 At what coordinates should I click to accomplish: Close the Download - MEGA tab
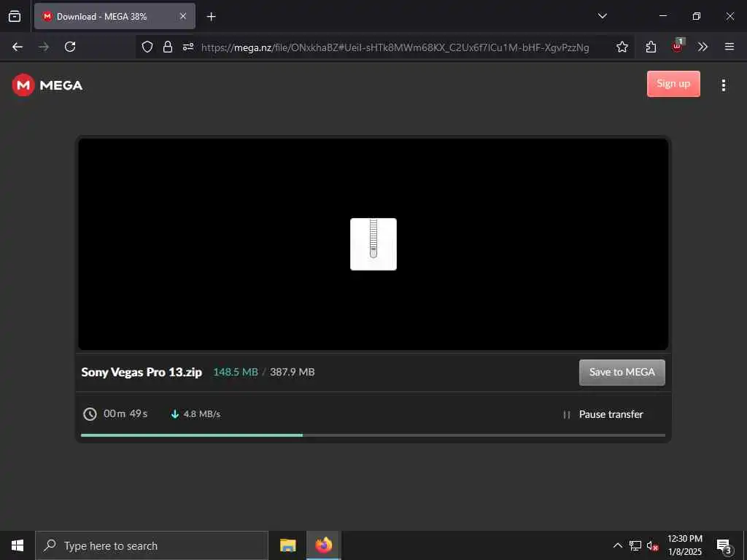[x=183, y=16]
